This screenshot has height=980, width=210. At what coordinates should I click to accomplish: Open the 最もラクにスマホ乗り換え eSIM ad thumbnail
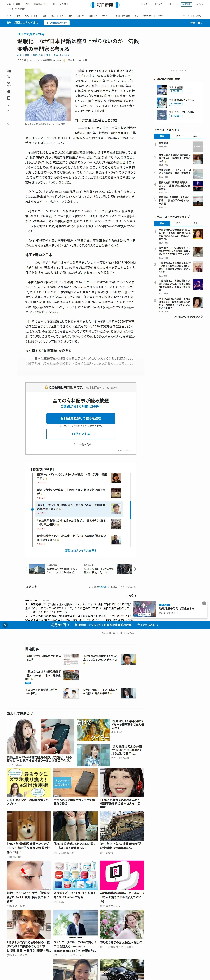tap(29, 782)
